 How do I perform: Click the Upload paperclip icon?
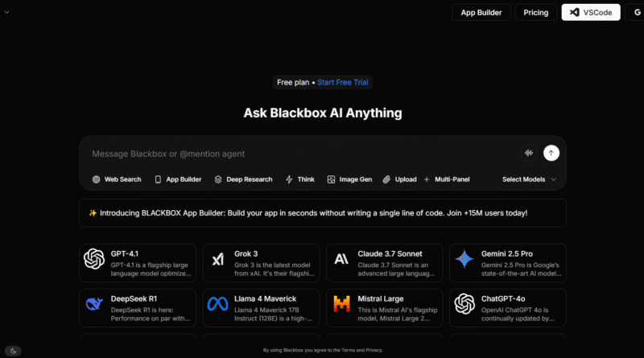[387, 179]
